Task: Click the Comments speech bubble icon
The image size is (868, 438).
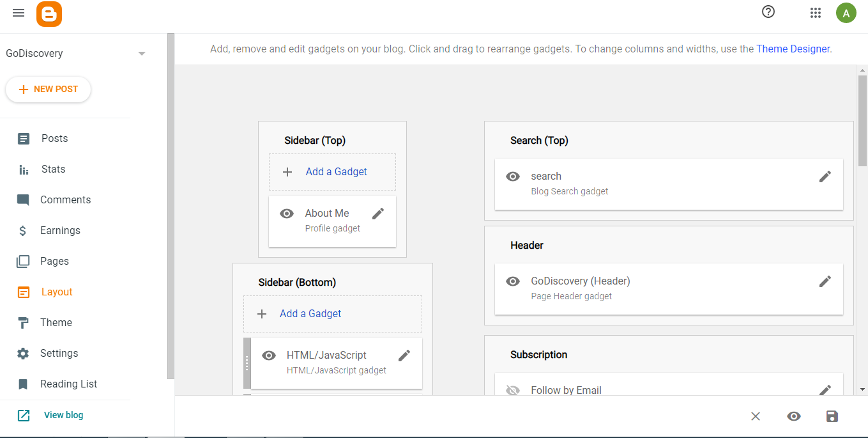Action: (24, 200)
